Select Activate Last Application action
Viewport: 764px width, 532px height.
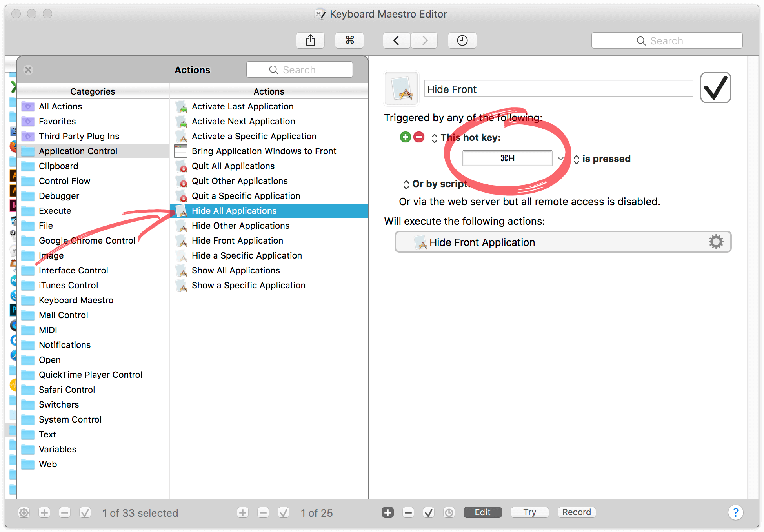269,106
